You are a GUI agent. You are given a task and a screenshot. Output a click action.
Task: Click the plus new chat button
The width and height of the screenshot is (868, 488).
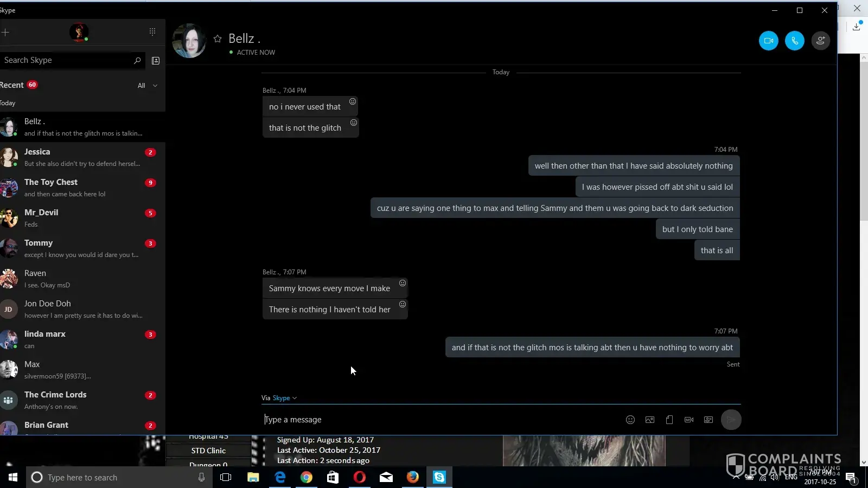(x=5, y=32)
